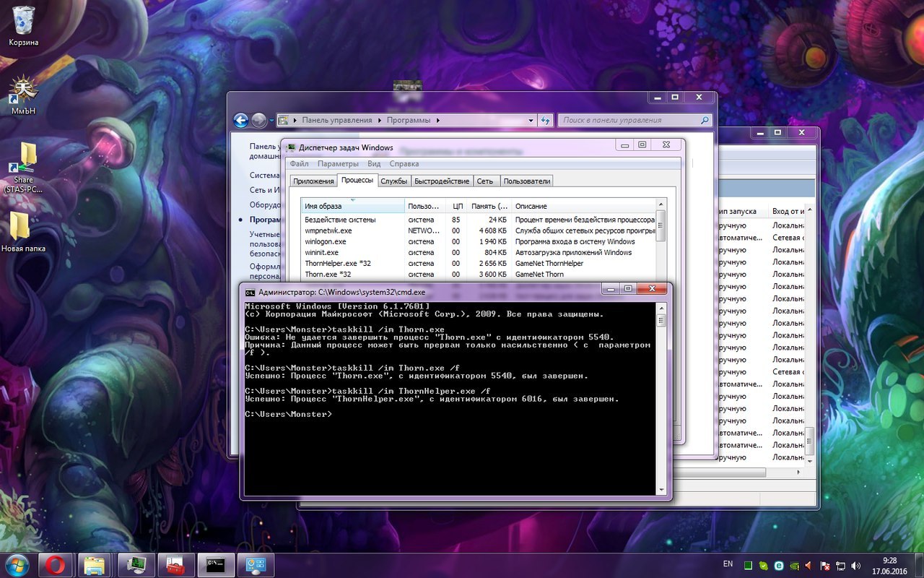The height and width of the screenshot is (578, 924).
Task: Sort by the Имя образа column header
Action: coord(352,206)
